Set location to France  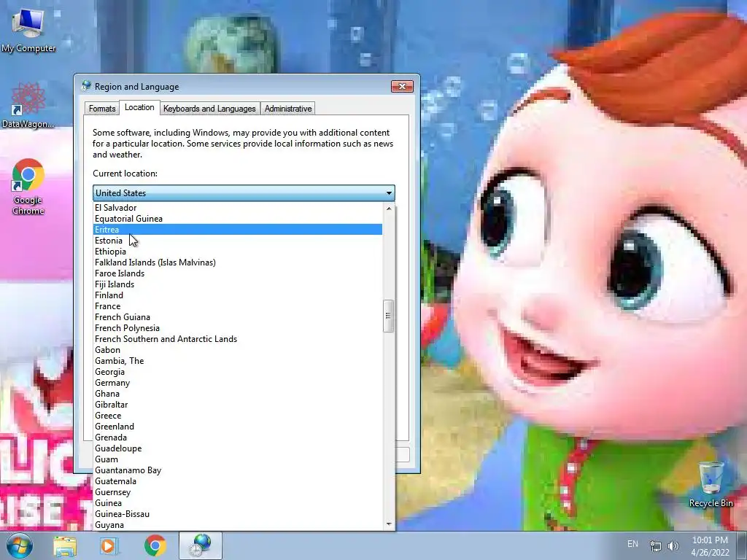238,306
